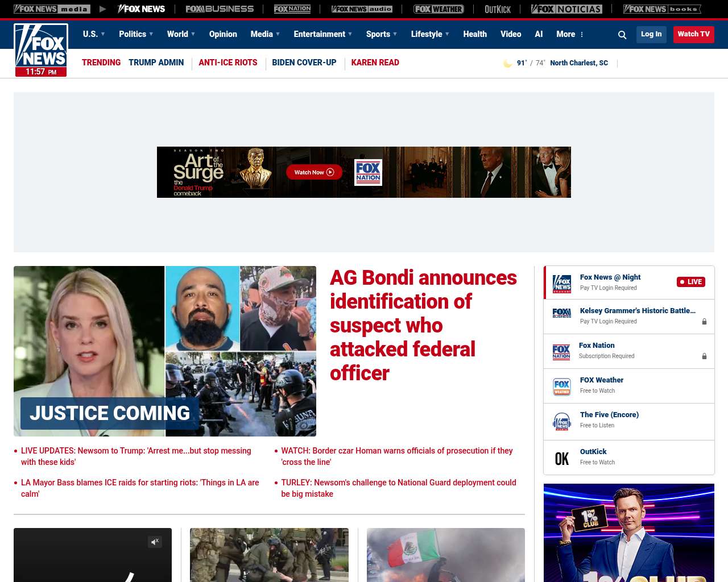
Task: Open Fox Nation logo in top bar
Action: pos(292,9)
